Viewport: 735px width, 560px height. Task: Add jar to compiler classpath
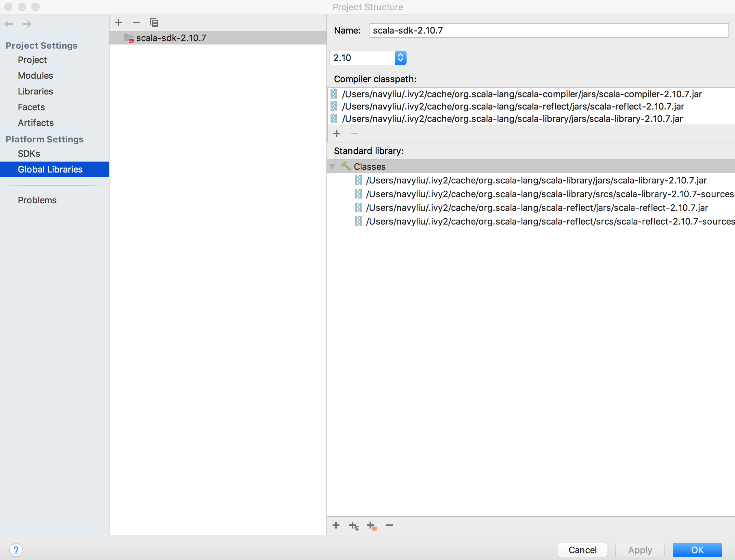(337, 133)
